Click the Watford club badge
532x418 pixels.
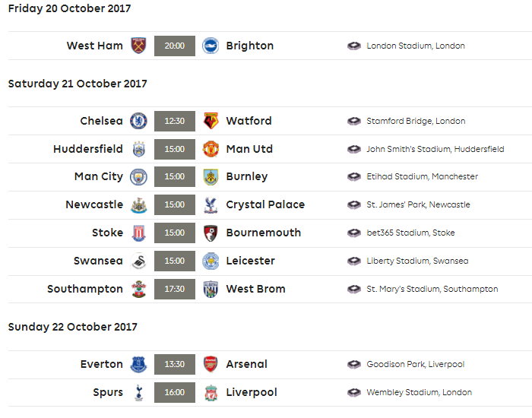(211, 121)
